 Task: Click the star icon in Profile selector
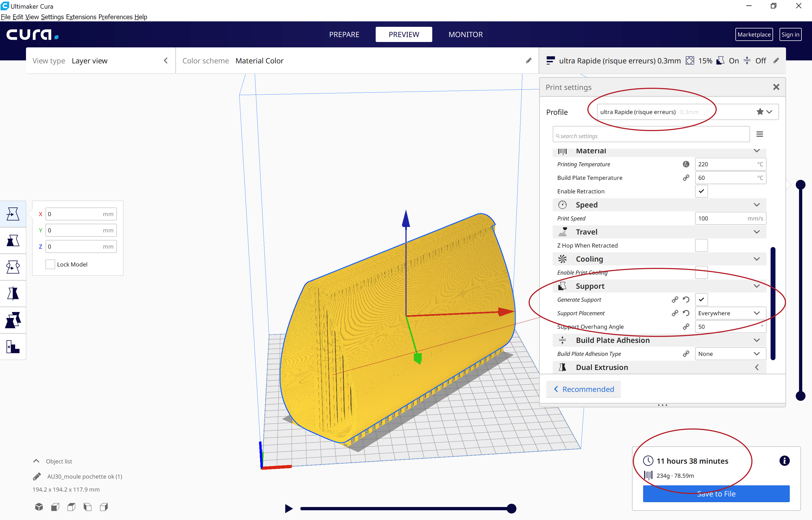point(760,112)
